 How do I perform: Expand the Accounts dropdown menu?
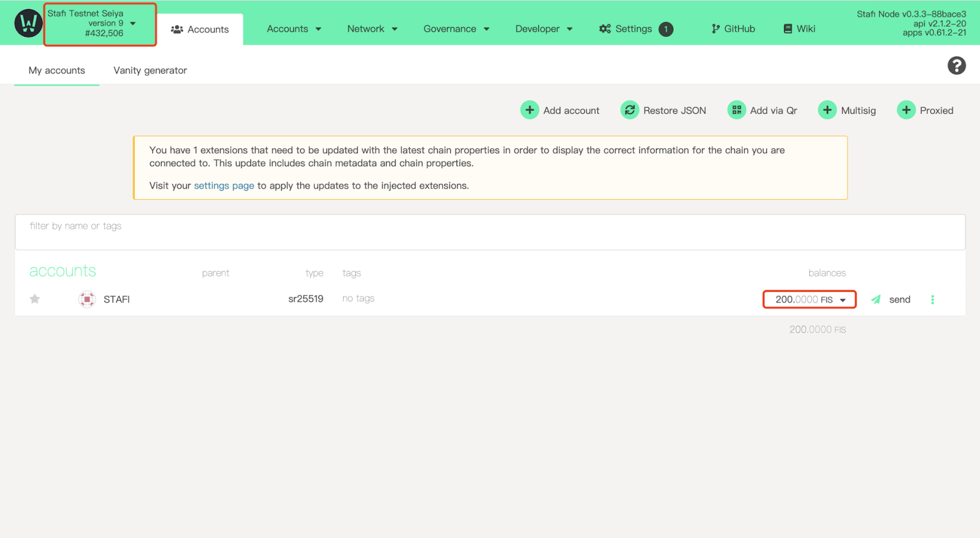(x=294, y=29)
